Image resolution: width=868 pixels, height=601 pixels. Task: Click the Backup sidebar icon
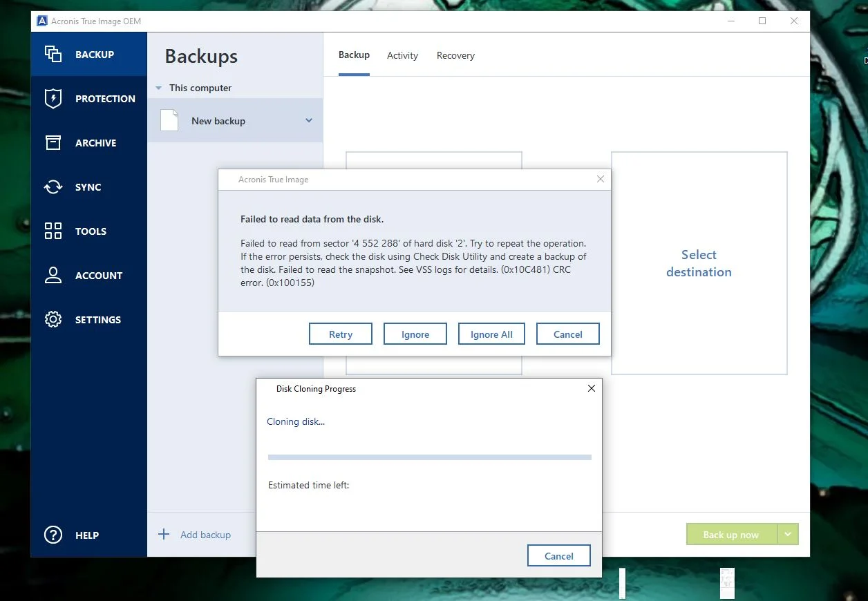[53, 55]
